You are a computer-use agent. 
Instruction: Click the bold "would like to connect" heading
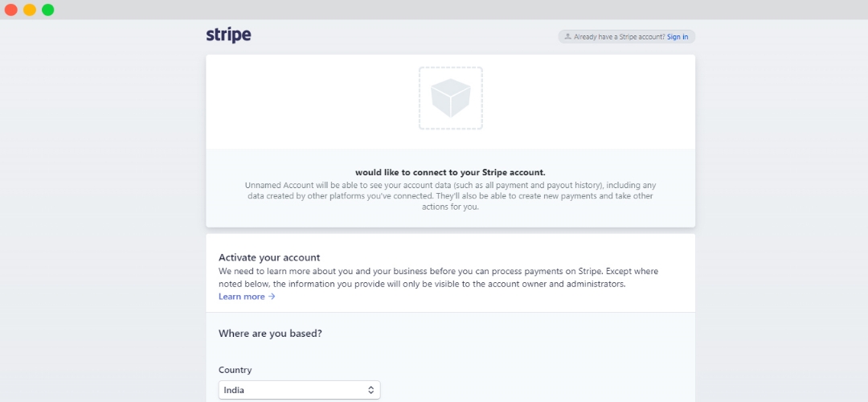(x=450, y=172)
